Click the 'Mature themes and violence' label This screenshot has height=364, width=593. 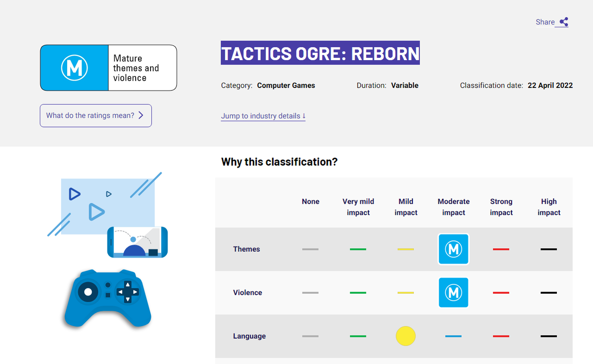tap(136, 68)
